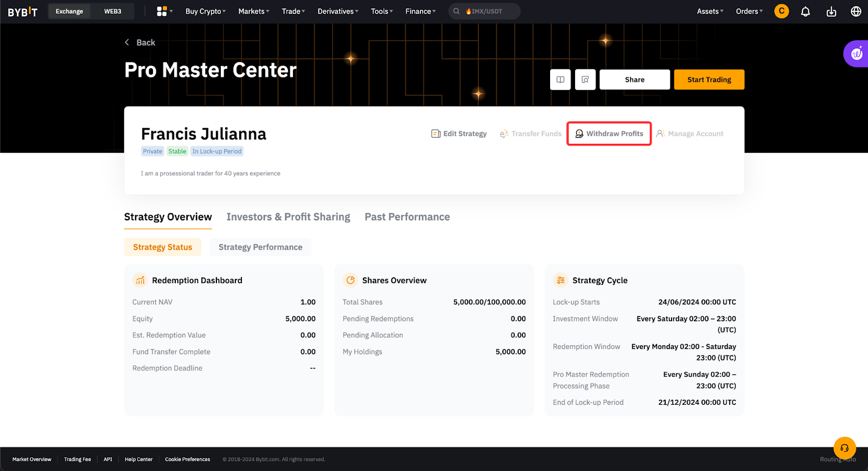Screen dimensions: 868x471
Task: Click the book guide icon button
Action: click(x=560, y=80)
